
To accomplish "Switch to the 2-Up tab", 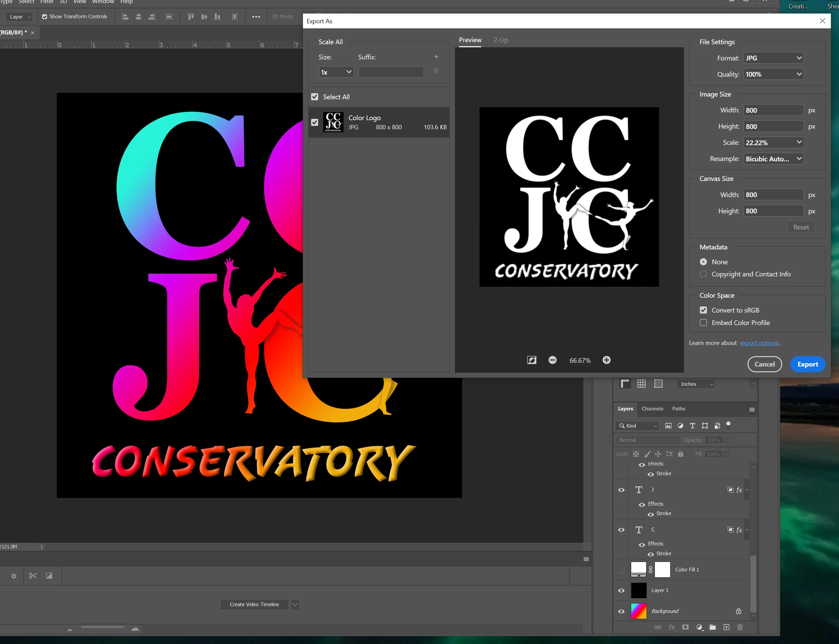I will pyautogui.click(x=500, y=40).
